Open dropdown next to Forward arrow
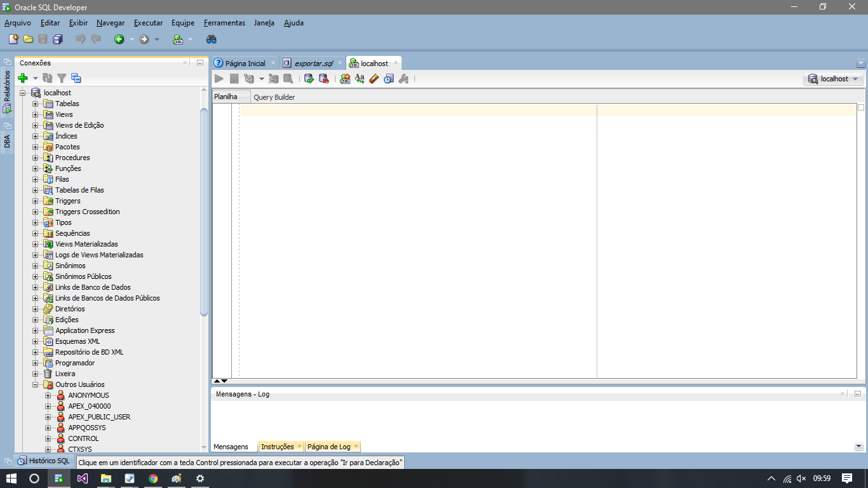The image size is (868, 488). (x=157, y=39)
